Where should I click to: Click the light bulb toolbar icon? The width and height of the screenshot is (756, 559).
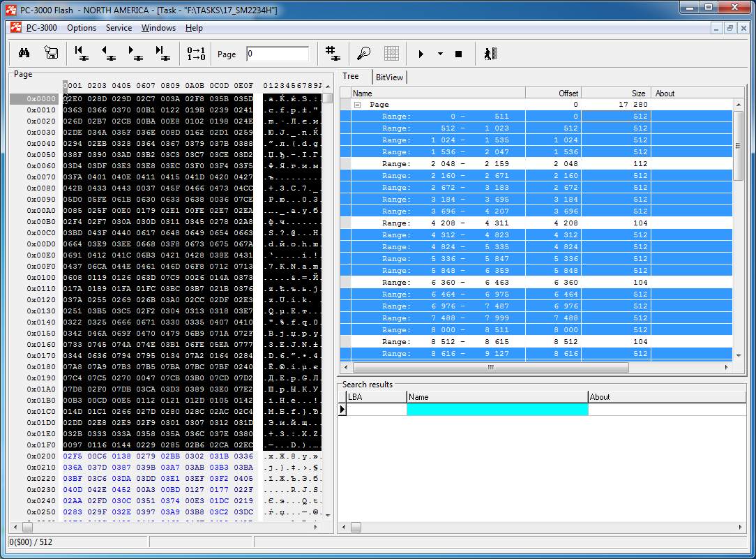[363, 54]
